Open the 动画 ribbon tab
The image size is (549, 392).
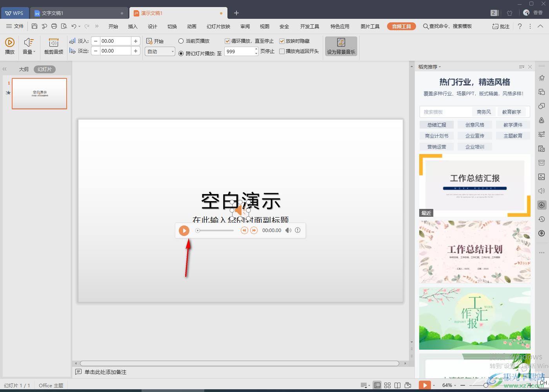coord(192,26)
